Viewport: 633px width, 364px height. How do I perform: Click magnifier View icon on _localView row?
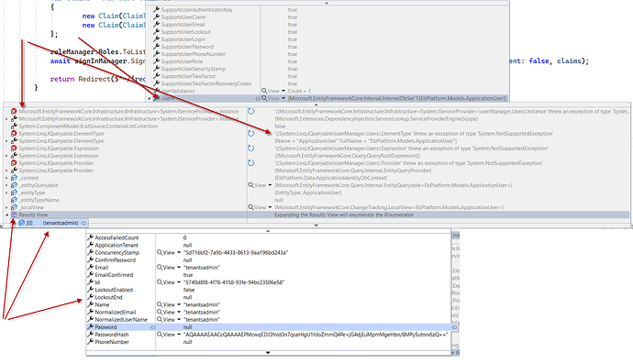click(250, 207)
